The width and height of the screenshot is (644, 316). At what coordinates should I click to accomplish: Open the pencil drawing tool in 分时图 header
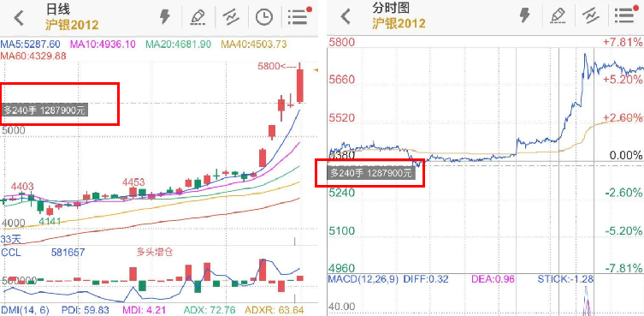click(x=558, y=15)
